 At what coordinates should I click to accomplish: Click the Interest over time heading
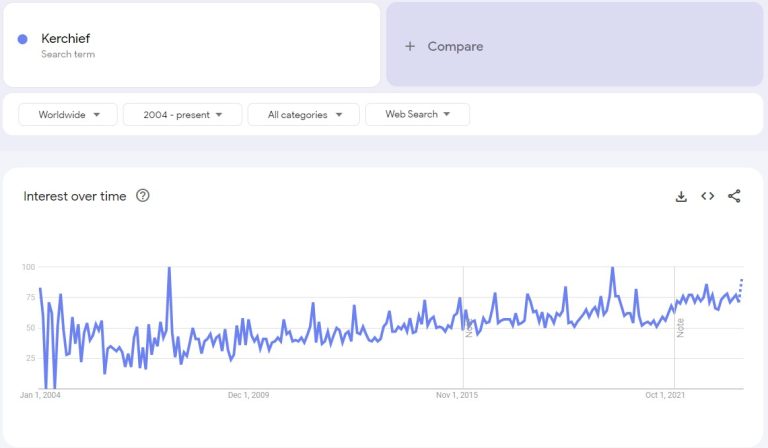pos(75,196)
